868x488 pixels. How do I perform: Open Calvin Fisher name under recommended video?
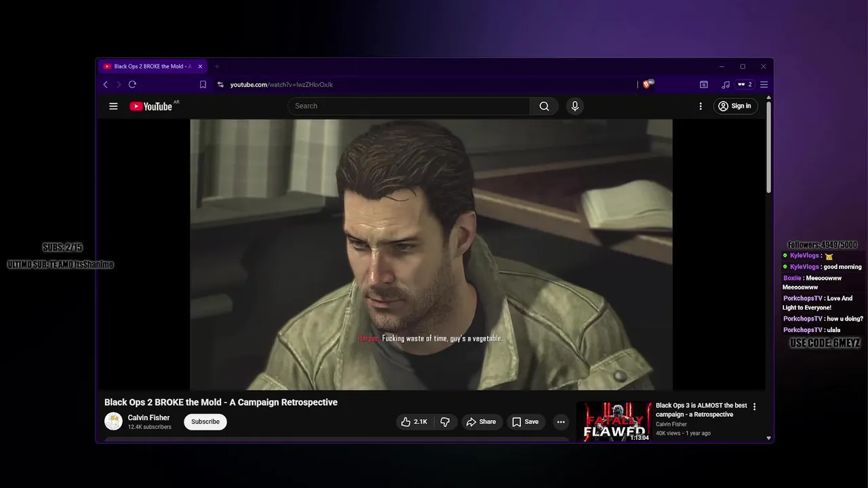(671, 424)
